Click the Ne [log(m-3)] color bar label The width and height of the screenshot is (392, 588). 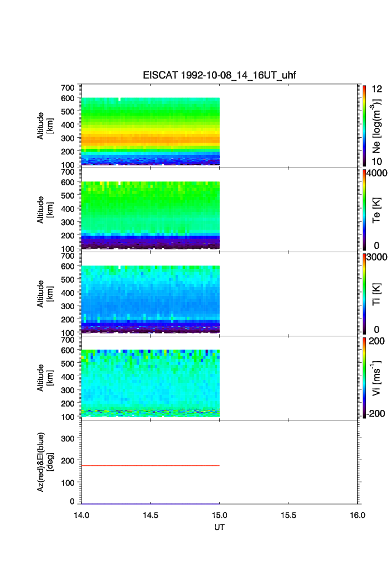[376, 126]
